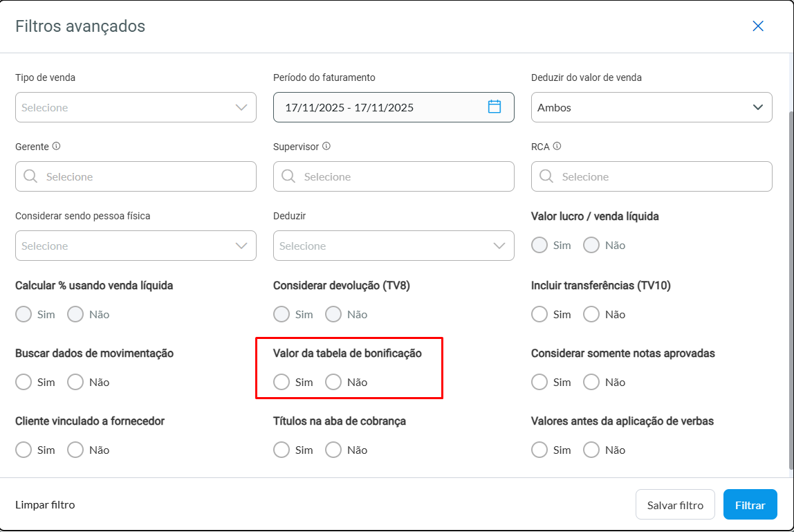This screenshot has height=532, width=794.
Task: Select Não for Incluir transferências (TV10)
Action: pos(591,314)
